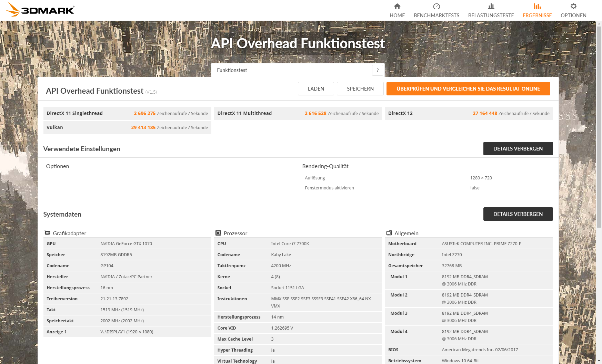Click the Prozessor chip icon

218,233
